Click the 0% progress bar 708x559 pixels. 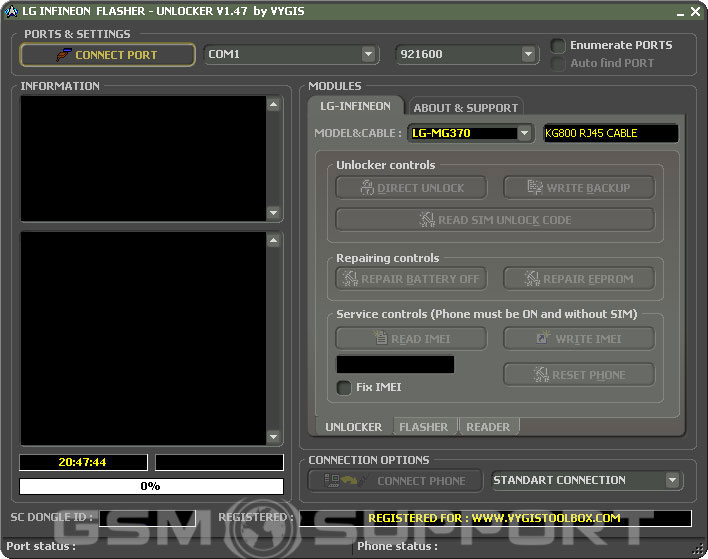151,486
